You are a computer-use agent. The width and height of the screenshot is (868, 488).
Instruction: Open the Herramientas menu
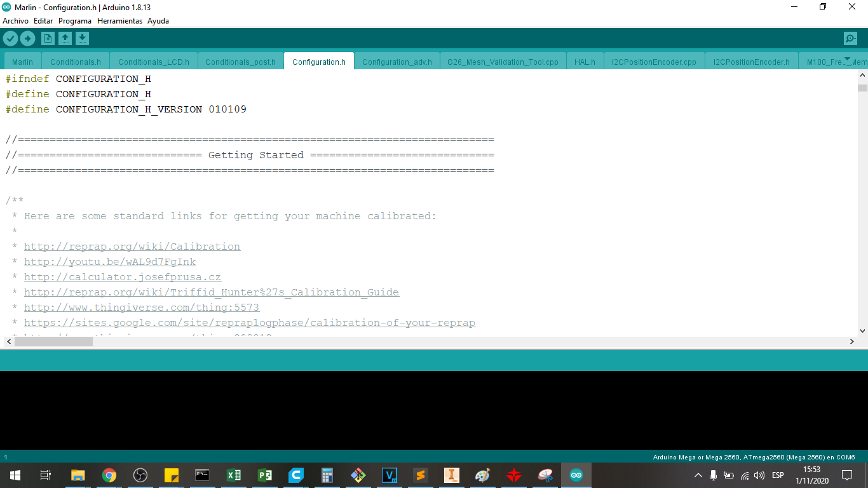pyautogui.click(x=119, y=21)
